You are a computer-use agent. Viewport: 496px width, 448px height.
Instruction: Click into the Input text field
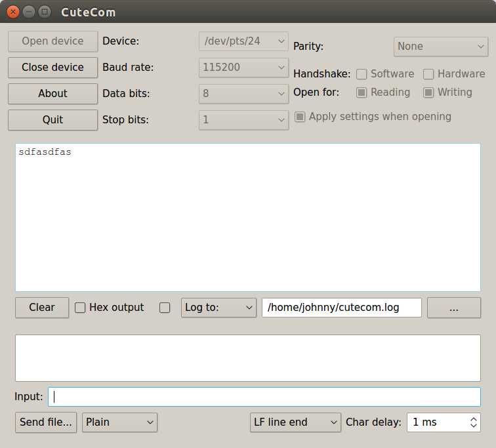[264, 397]
